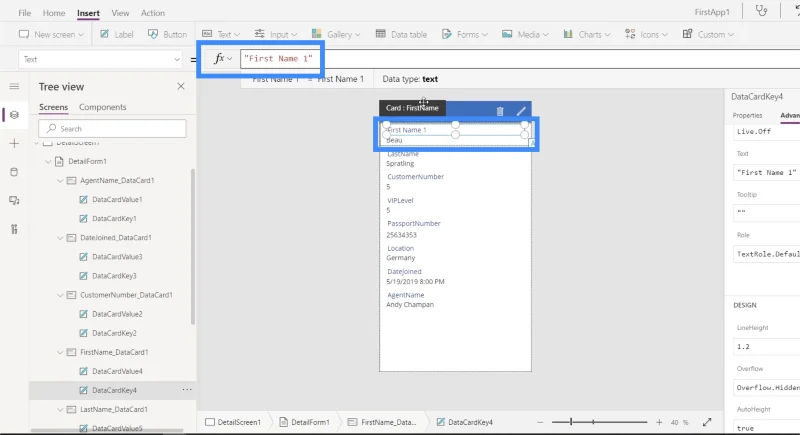Switch to the Insert tab
Screen dimensions: 800x435
(88, 13)
